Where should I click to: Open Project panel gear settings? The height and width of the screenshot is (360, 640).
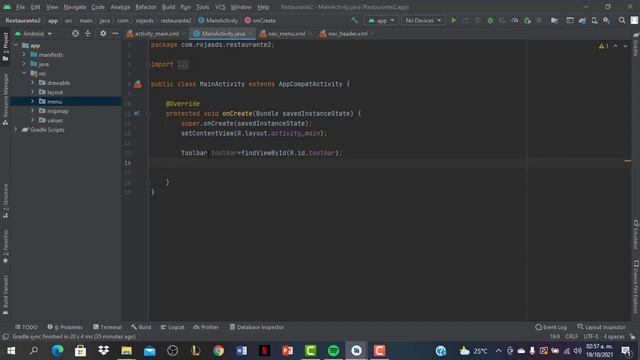[x=103, y=33]
